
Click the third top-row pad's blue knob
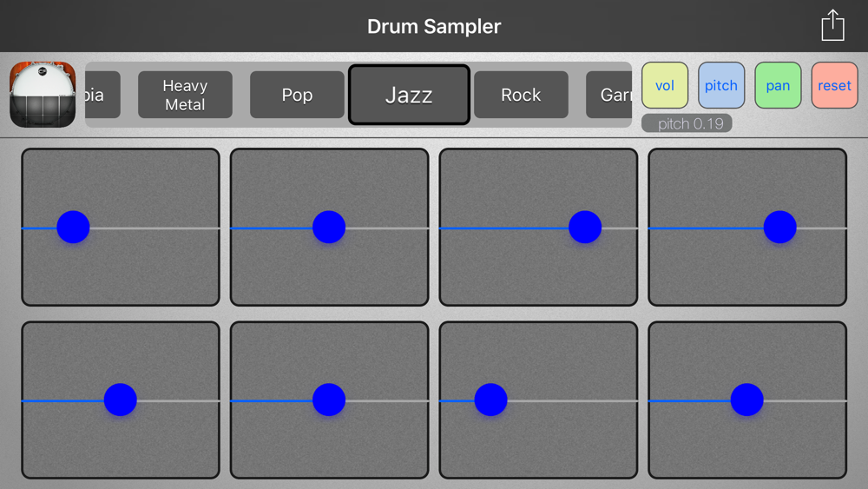coord(585,227)
